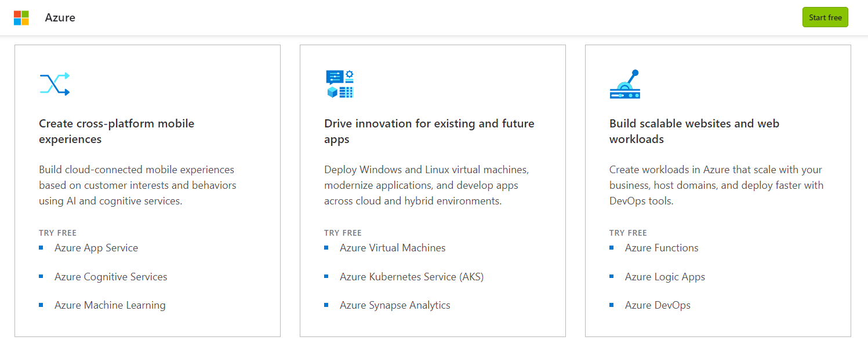The height and width of the screenshot is (355, 868).
Task: Click the crossing arrows cross-platform mobile icon
Action: (55, 84)
